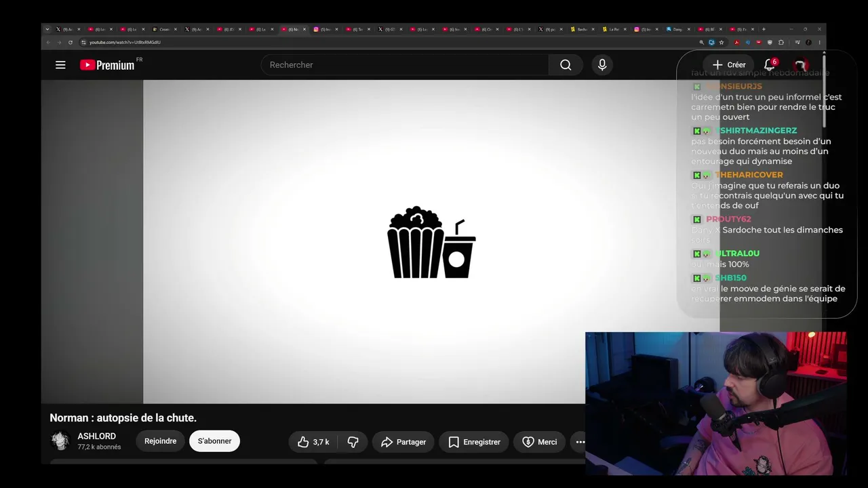Open ASHLORD channel avatar
868x488 pixels.
(60, 441)
